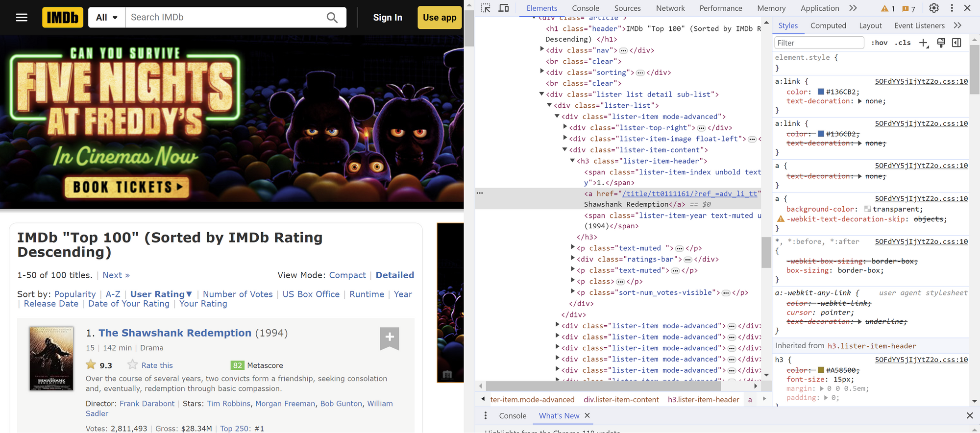
Task: Sort by Release Date link
Action: pos(51,304)
